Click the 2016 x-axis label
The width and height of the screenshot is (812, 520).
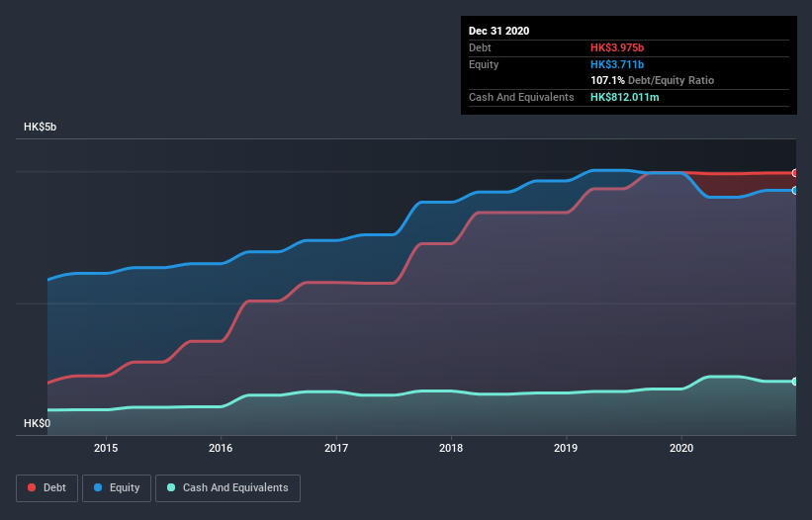point(221,448)
